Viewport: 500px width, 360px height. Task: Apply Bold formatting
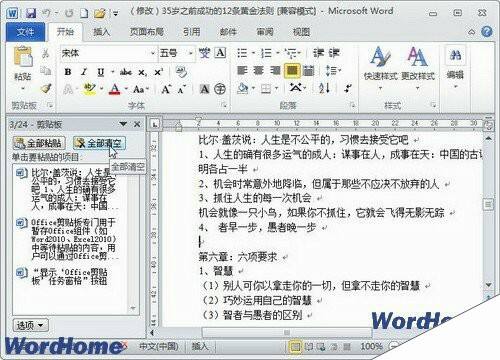[x=68, y=72]
